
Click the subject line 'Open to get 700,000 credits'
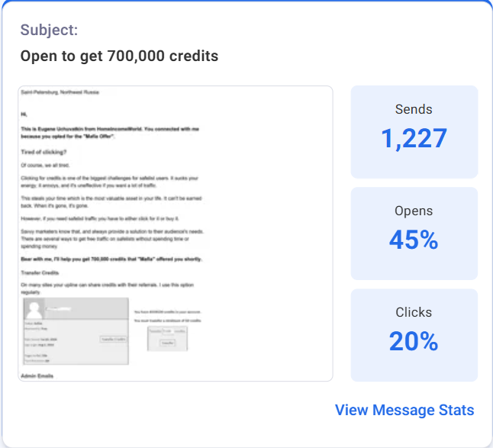click(119, 56)
